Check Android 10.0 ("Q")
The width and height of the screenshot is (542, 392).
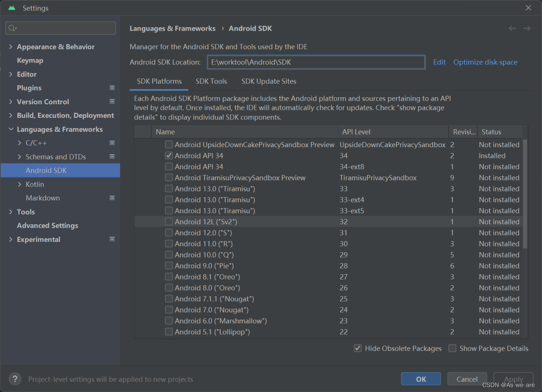(169, 254)
